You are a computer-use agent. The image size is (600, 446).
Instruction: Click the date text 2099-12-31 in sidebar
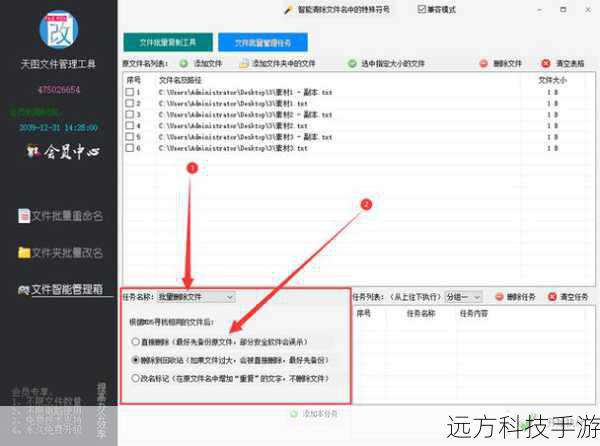coord(40,127)
